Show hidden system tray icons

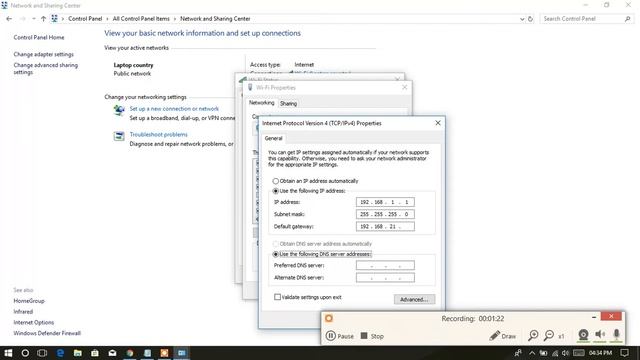(531, 353)
